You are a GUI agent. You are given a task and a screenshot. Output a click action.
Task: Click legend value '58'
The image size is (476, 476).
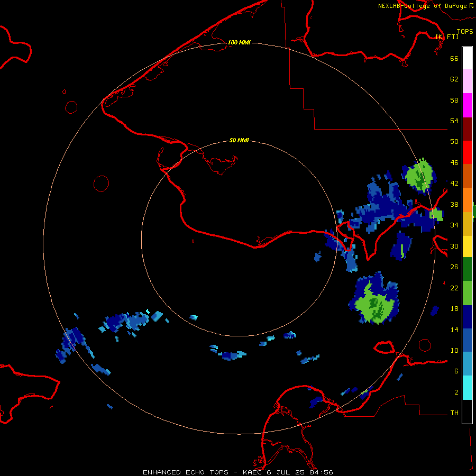[x=454, y=100]
